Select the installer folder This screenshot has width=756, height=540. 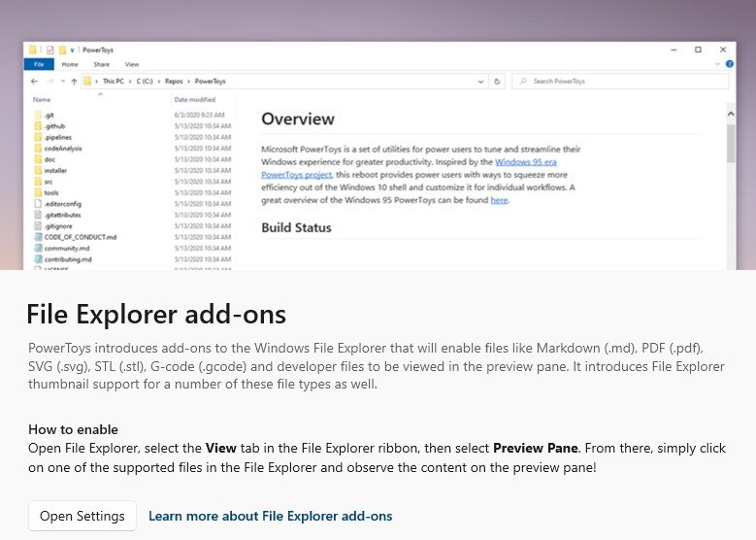[x=55, y=170]
